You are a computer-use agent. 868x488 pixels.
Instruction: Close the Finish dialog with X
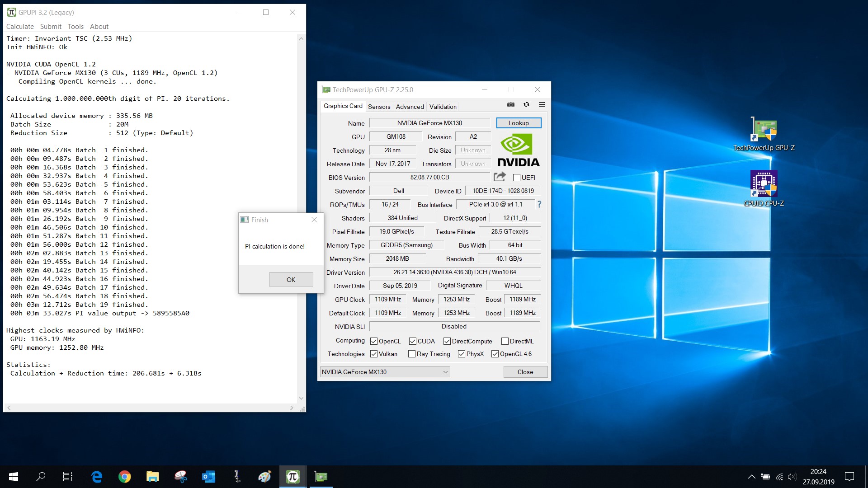(x=314, y=220)
